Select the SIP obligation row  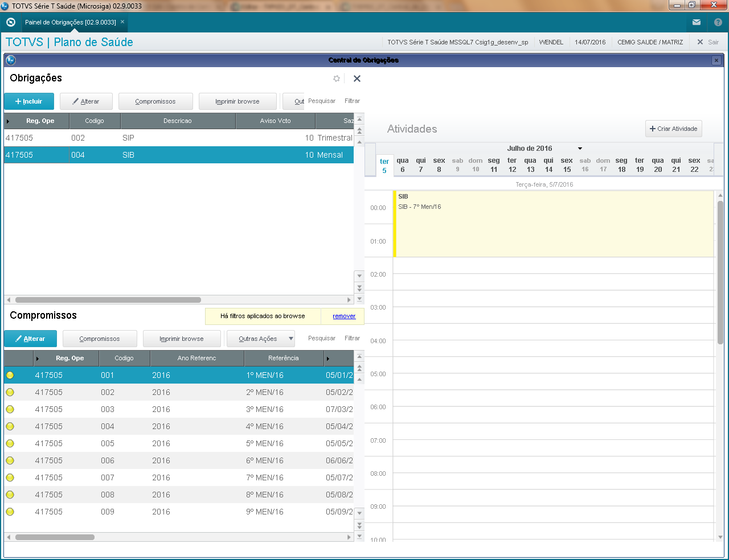pyautogui.click(x=179, y=138)
